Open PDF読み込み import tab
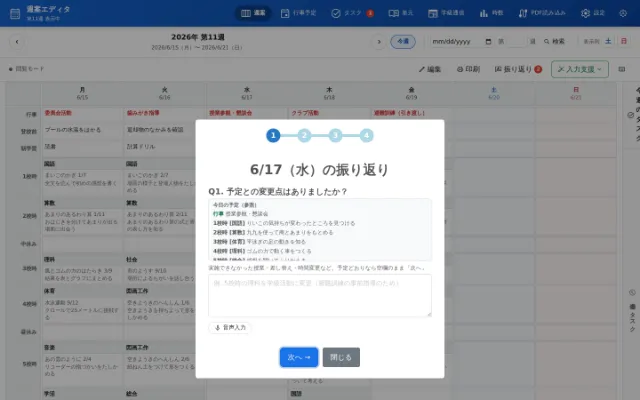The image size is (640, 400). point(542,13)
